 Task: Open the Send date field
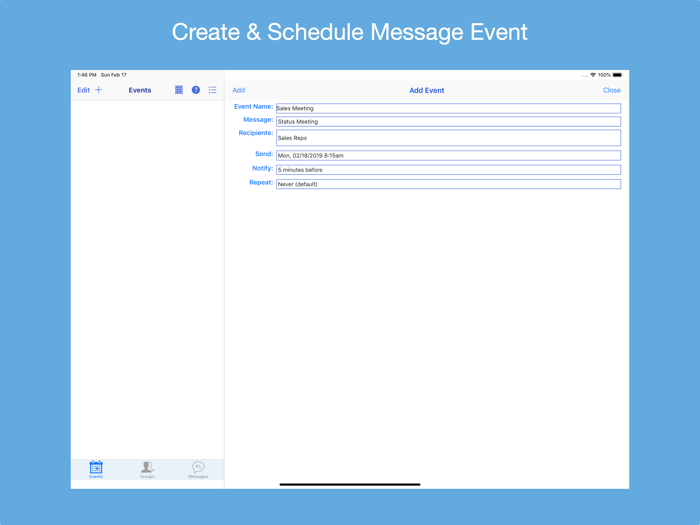click(x=448, y=155)
